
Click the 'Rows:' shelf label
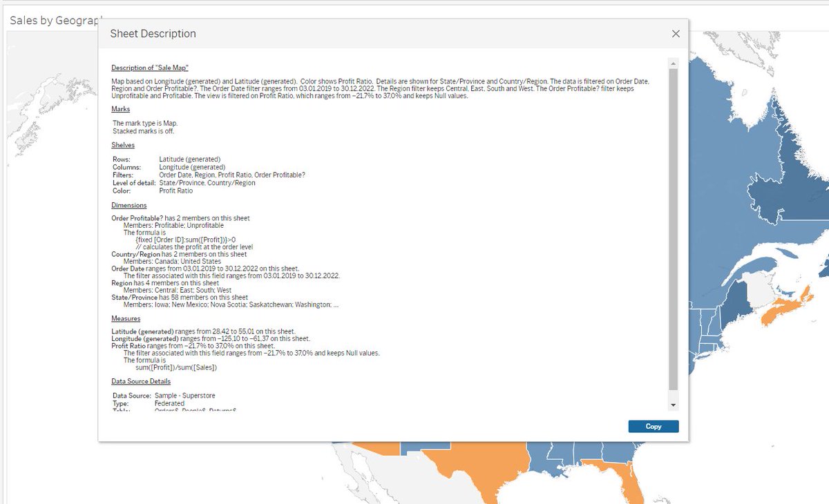coord(121,159)
